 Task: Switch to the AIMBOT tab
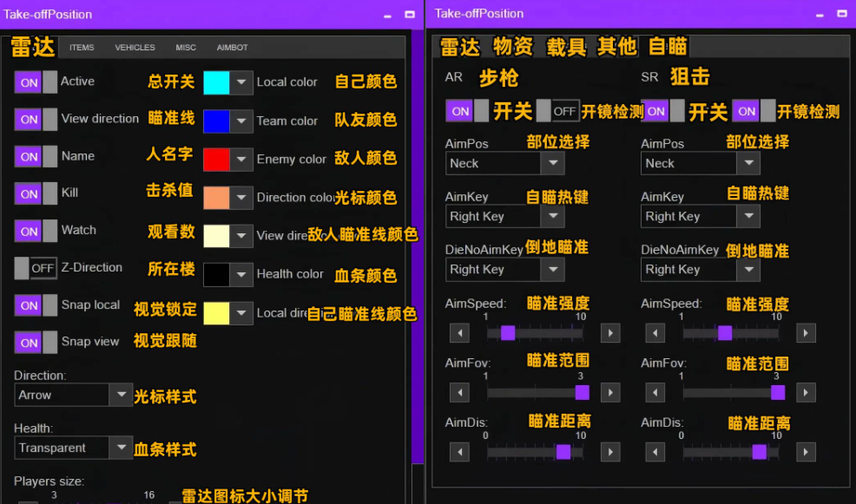coord(231,48)
